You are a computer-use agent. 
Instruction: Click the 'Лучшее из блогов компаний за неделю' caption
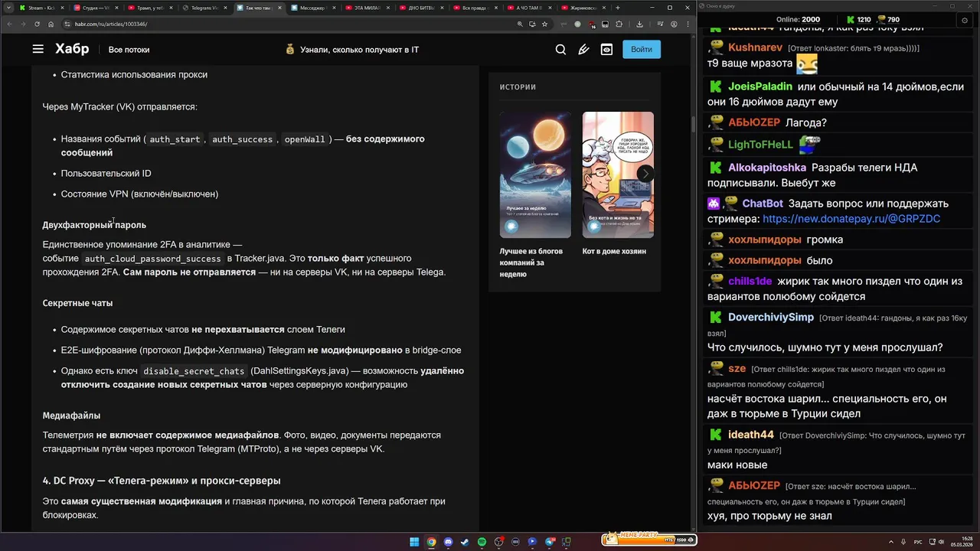click(x=531, y=262)
